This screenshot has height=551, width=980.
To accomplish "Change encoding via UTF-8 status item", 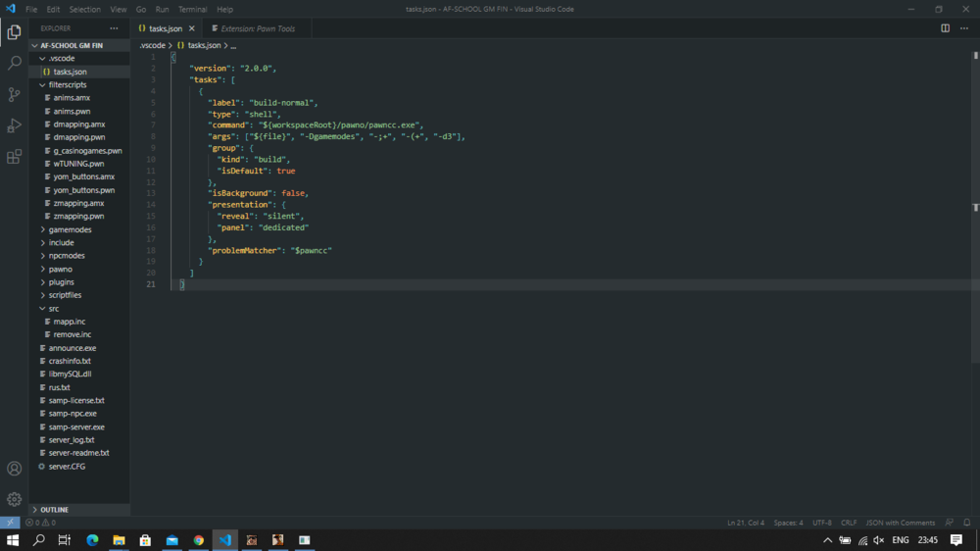I will tap(822, 523).
